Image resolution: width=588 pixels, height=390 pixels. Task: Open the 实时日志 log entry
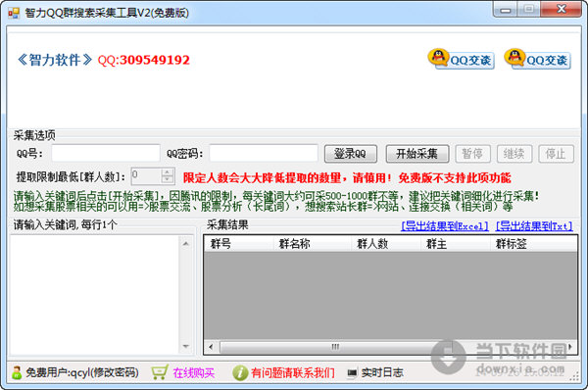pyautogui.click(x=382, y=372)
